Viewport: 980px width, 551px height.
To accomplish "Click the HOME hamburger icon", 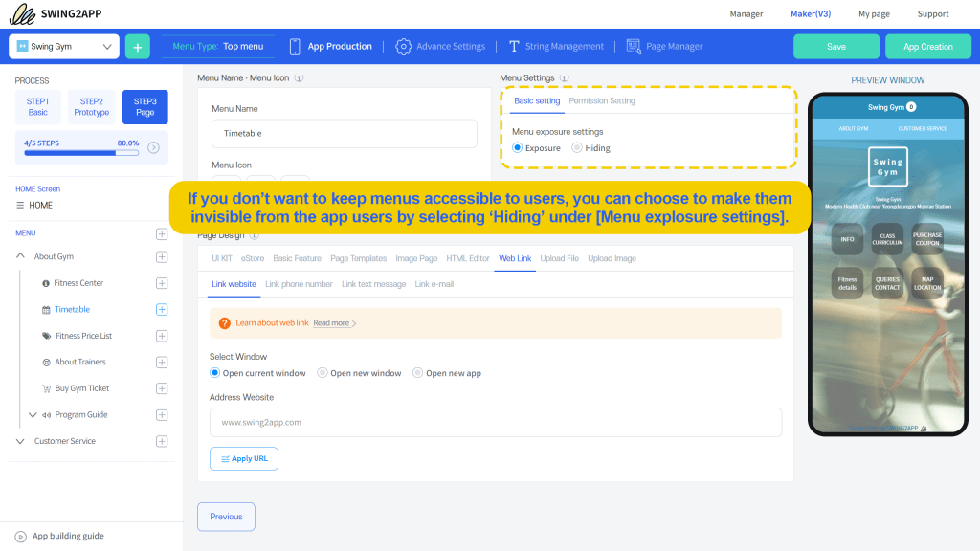I will click(x=20, y=205).
